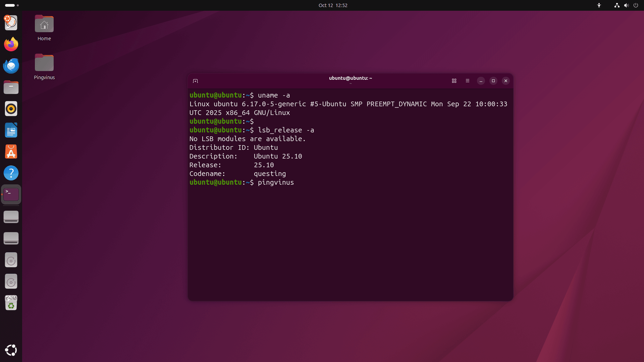
Task: Open the terminal hamburger main menu
Action: tap(468, 81)
